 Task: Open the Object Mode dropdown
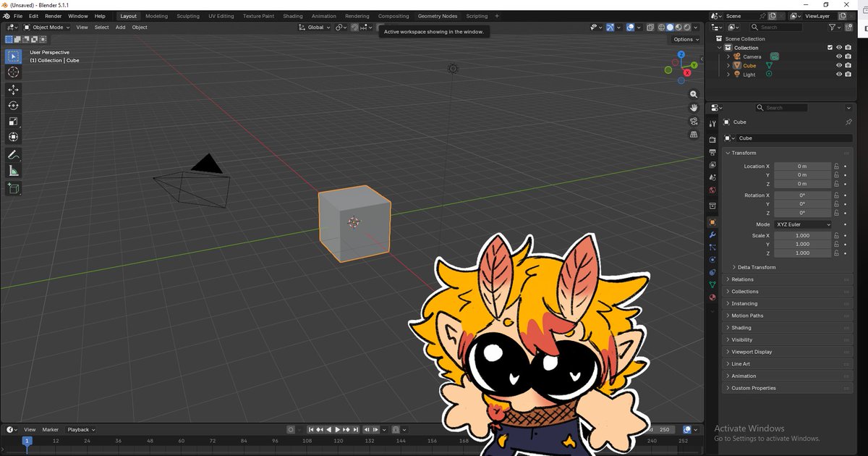click(47, 28)
